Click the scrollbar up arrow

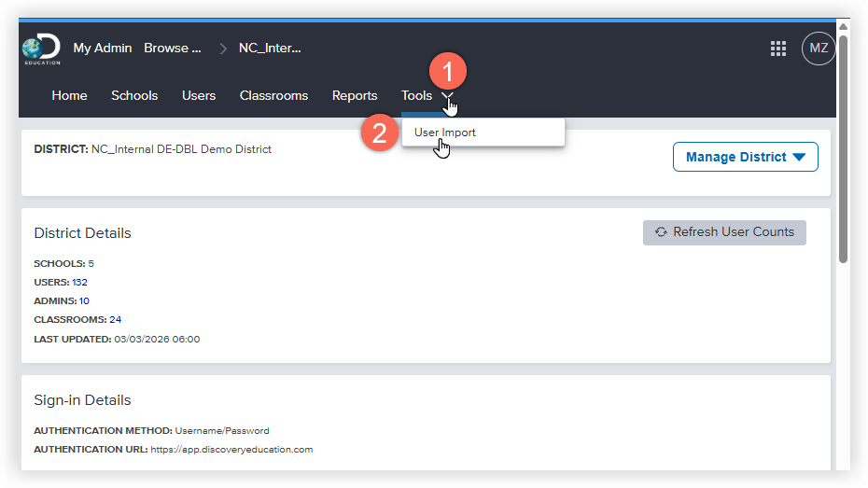point(843,26)
